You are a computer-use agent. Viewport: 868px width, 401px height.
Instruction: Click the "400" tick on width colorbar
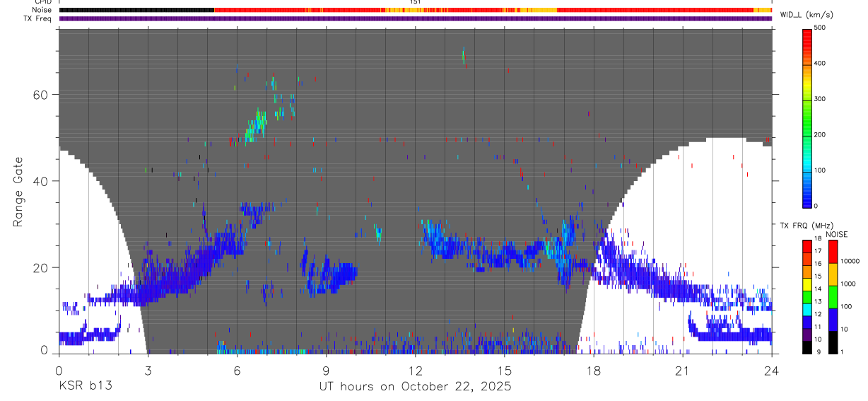820,64
